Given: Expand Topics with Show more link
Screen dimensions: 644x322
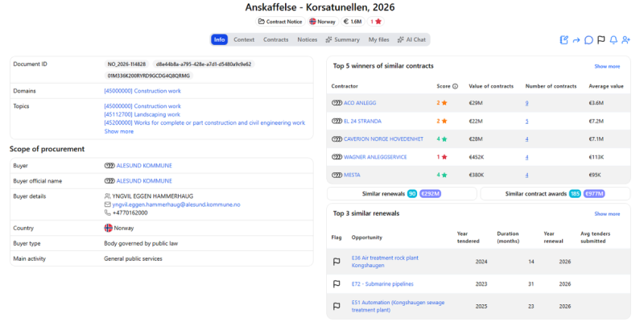Looking at the screenshot, I should [x=118, y=131].
